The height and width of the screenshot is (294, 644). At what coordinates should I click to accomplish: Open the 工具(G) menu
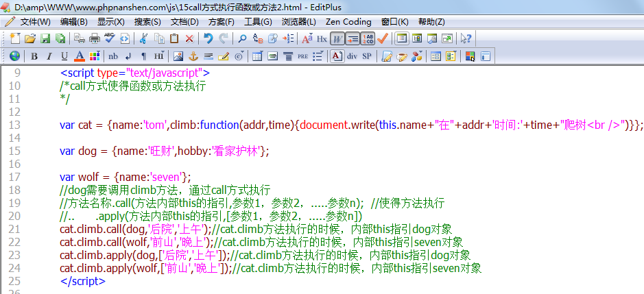pos(258,22)
